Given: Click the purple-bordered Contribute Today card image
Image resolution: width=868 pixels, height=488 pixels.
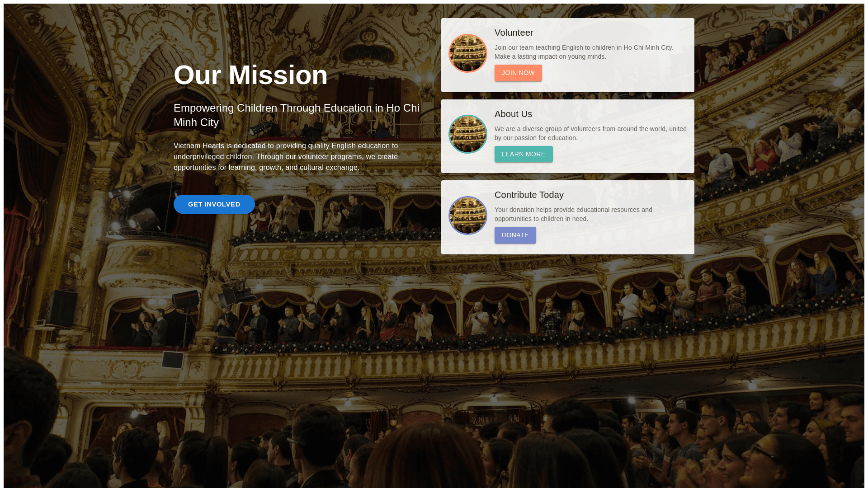Looking at the screenshot, I should click(468, 216).
